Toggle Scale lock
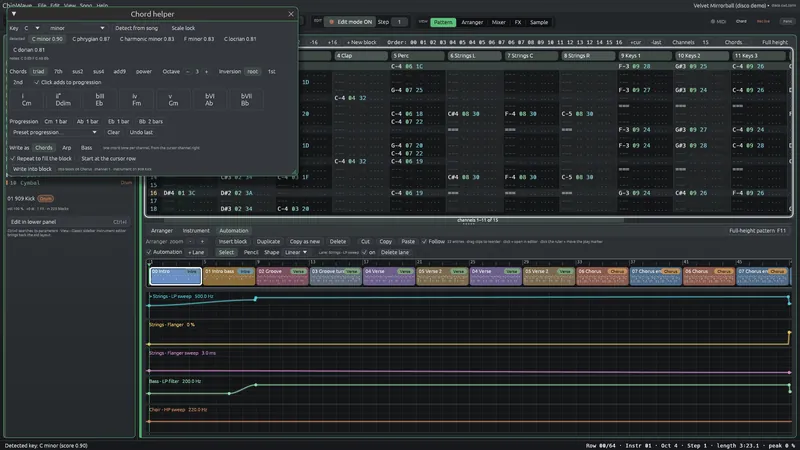The height and width of the screenshot is (450, 800). 183,28
